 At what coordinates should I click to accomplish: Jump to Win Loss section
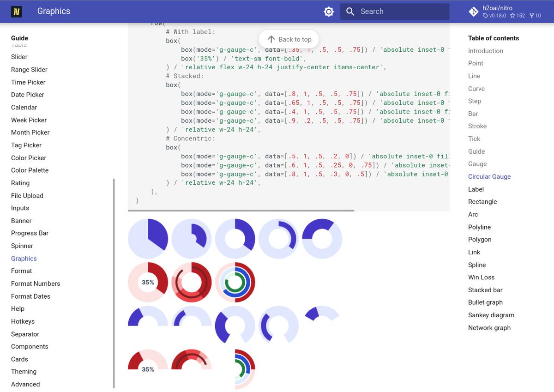[482, 277]
